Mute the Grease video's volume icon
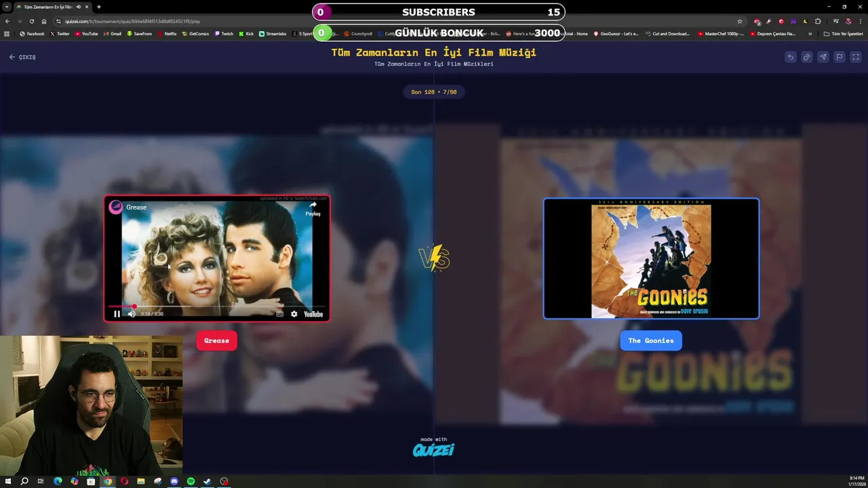Screen dimensions: 868x488 pos(132,314)
